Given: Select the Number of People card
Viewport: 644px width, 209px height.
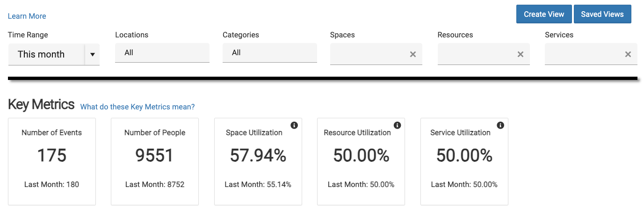Looking at the screenshot, I should (x=155, y=161).
